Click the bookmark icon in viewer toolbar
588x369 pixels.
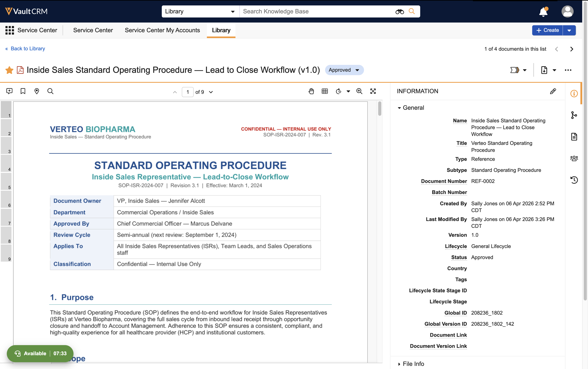click(x=23, y=91)
